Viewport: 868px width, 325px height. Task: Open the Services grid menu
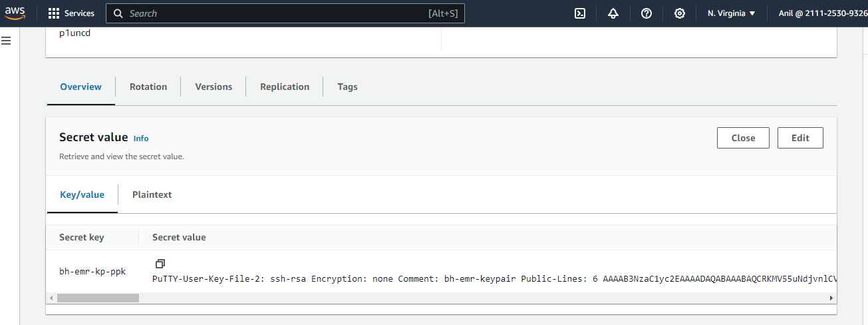pyautogui.click(x=54, y=13)
